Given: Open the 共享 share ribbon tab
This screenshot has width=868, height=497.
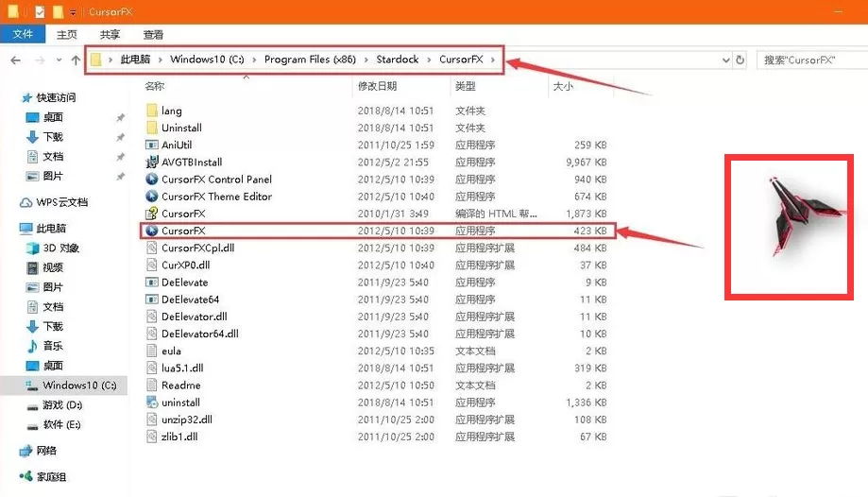Looking at the screenshot, I should pyautogui.click(x=110, y=34).
